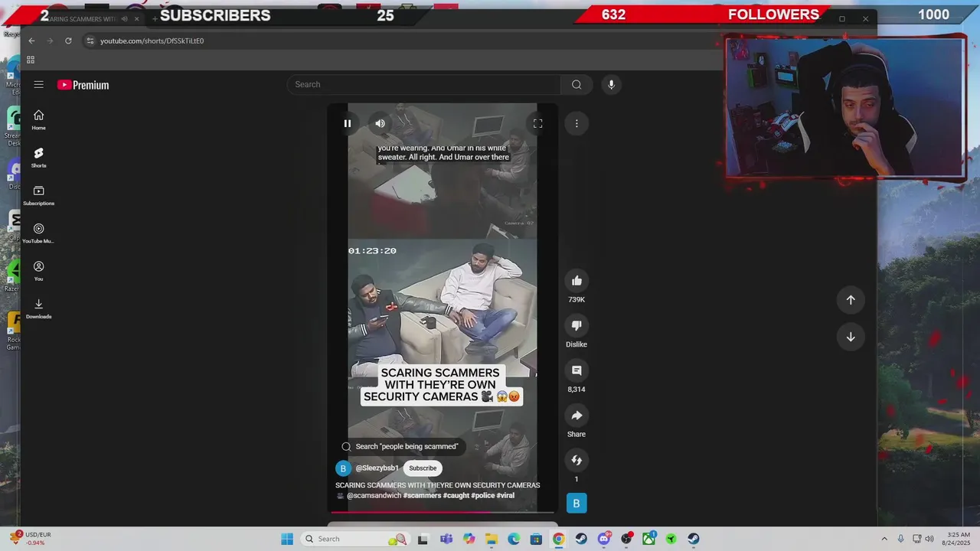980x551 pixels.
Task: Enter fullscreen on the Shorts player
Action: click(537, 123)
